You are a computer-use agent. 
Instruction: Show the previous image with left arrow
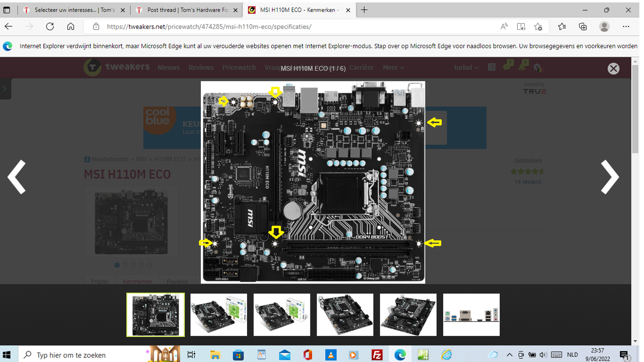click(x=17, y=176)
